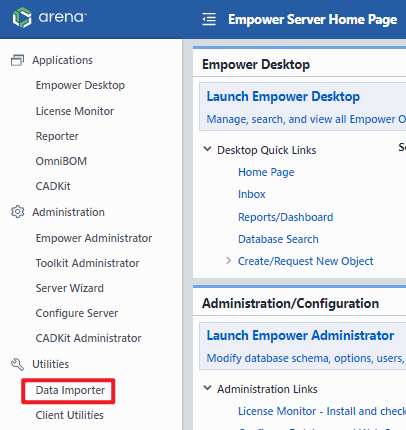Open Toolkit Administrator in the sidebar
This screenshot has height=430, width=406.
pyautogui.click(x=88, y=263)
